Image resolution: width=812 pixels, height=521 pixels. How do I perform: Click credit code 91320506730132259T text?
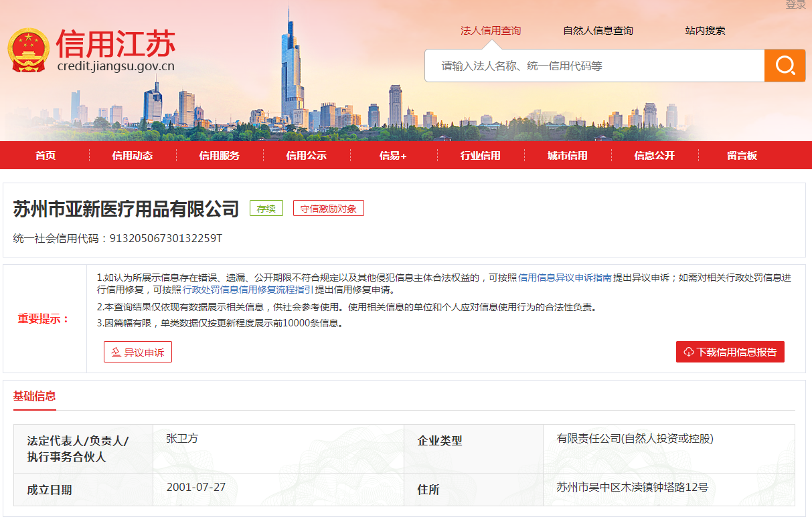point(165,238)
